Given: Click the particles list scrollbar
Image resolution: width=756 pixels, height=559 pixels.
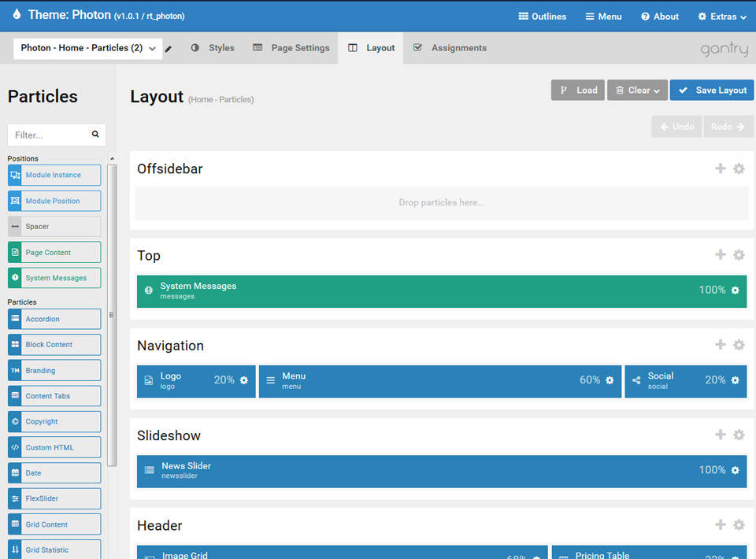Looking at the screenshot, I should click(x=112, y=315).
